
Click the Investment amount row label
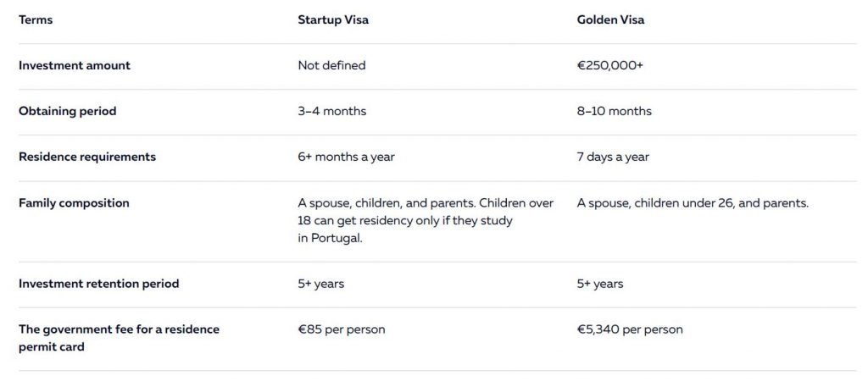point(75,65)
